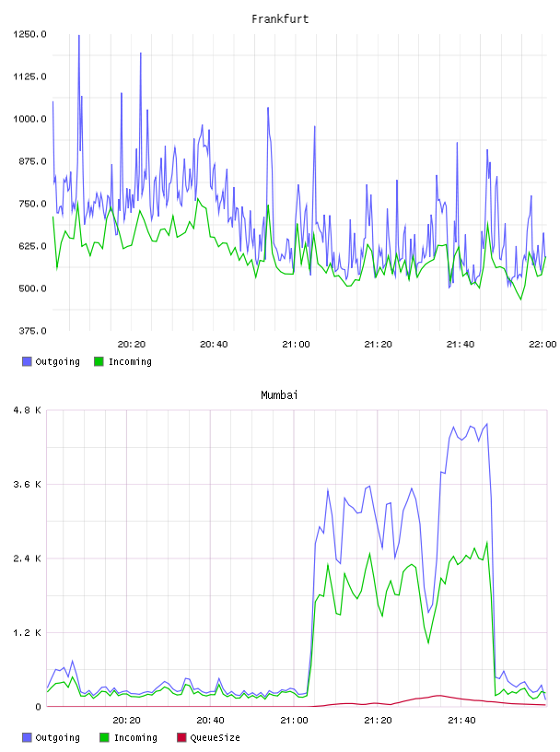
Task: Click the 875.0 y-axis label on Frankfurt chart
Action: (32, 161)
